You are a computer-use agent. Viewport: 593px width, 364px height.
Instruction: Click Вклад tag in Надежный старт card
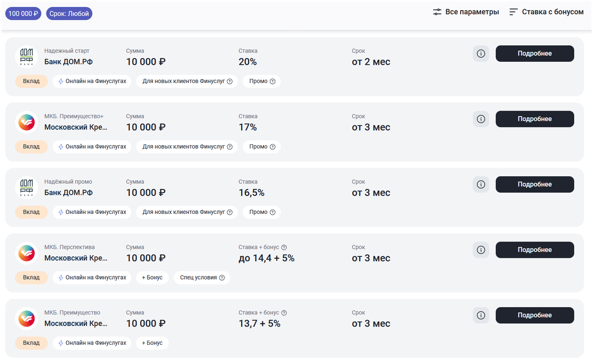point(32,81)
